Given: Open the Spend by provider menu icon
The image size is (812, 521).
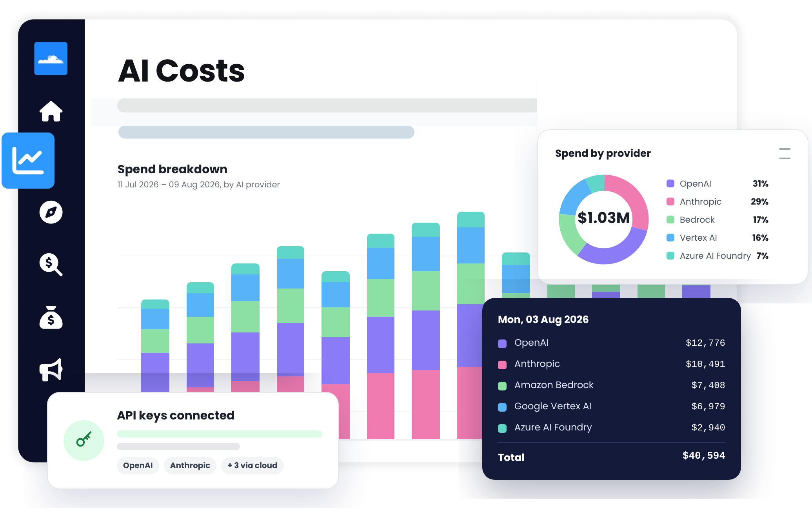Looking at the screenshot, I should [785, 154].
